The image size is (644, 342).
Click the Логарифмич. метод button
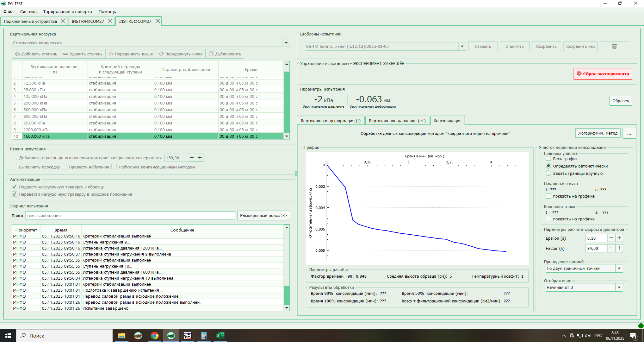click(x=598, y=133)
